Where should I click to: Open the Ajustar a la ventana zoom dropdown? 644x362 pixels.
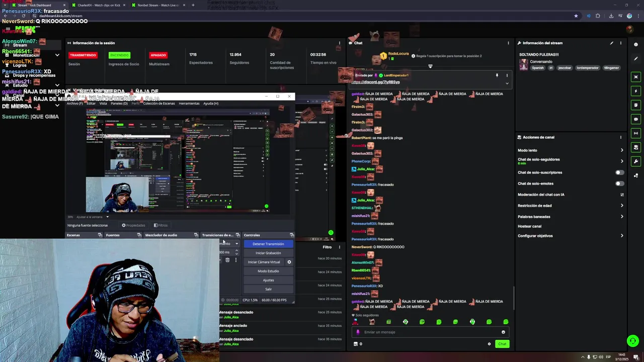pos(107,217)
